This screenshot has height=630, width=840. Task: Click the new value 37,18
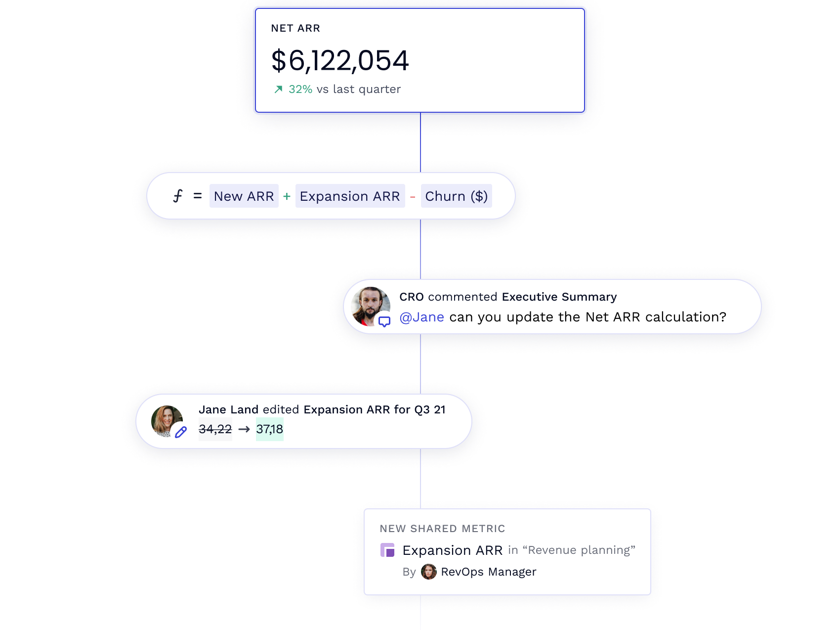tap(269, 429)
